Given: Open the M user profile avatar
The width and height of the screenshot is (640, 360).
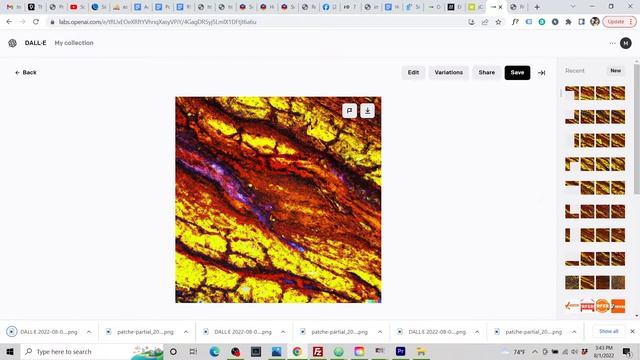Looking at the screenshot, I should pos(626,43).
